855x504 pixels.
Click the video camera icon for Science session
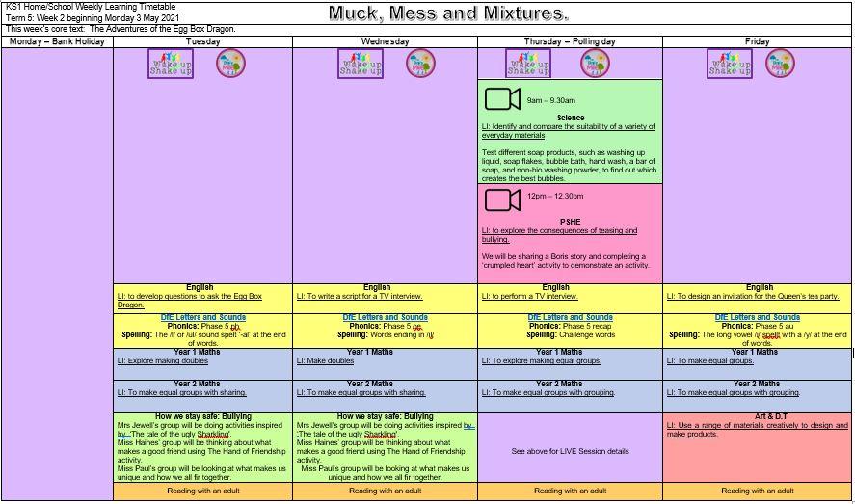(502, 99)
